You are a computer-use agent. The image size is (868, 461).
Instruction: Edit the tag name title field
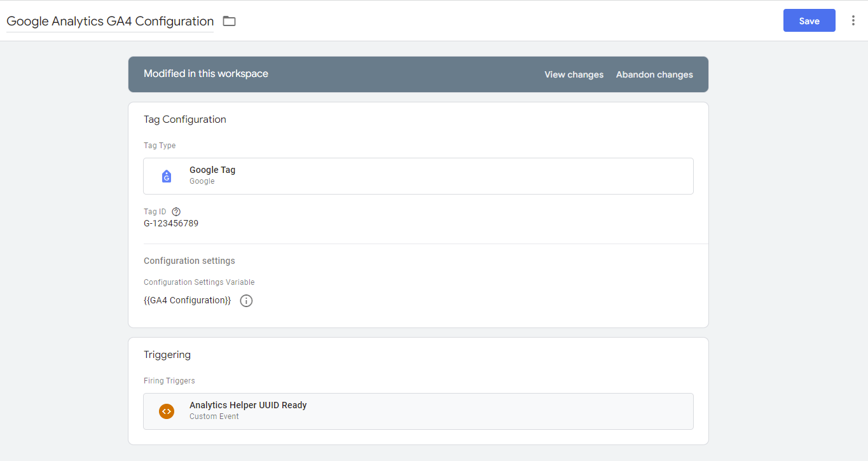tap(110, 21)
